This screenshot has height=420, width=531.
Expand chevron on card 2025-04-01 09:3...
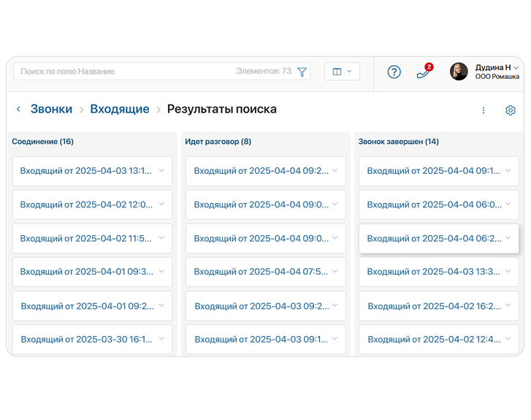pos(161,271)
